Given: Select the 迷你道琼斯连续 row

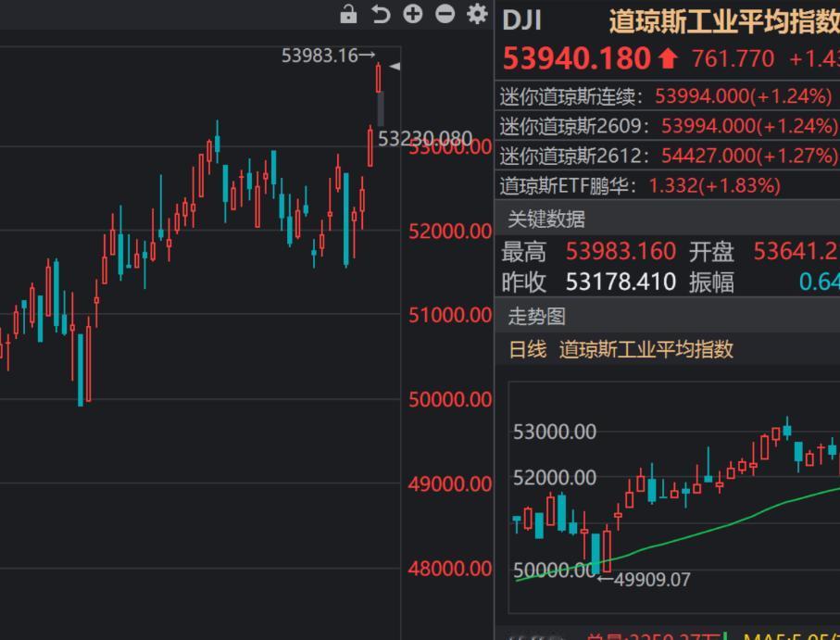Looking at the screenshot, I should [667, 96].
